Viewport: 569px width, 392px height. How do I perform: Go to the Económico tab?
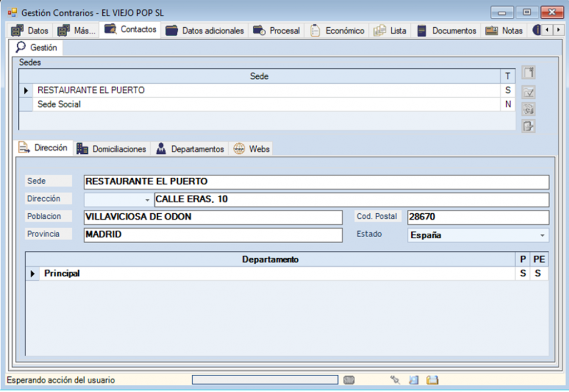338,31
